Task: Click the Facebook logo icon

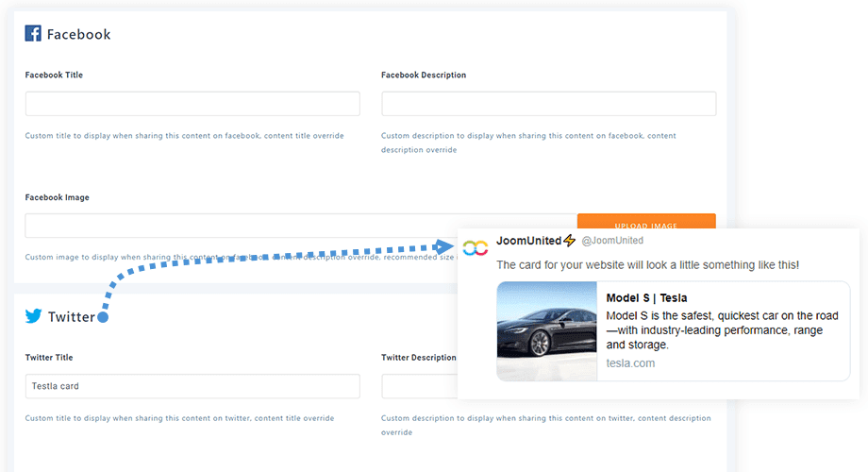Action: pos(33,34)
